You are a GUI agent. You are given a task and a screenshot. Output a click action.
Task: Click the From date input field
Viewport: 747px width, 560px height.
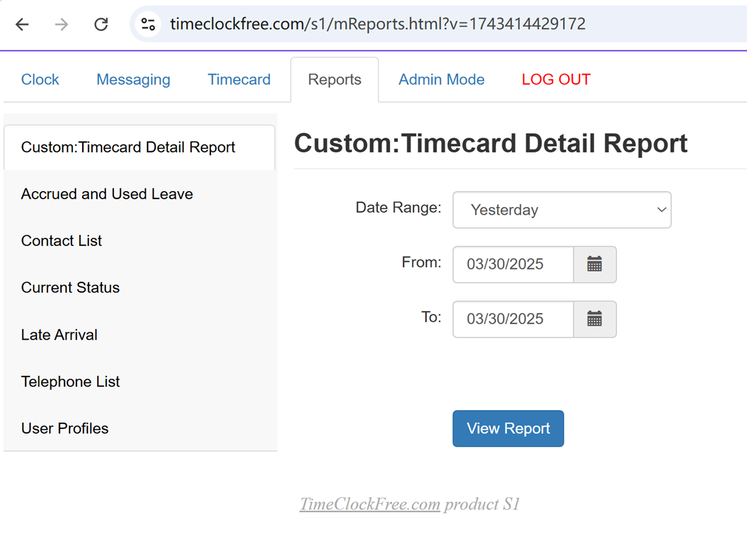[513, 264]
